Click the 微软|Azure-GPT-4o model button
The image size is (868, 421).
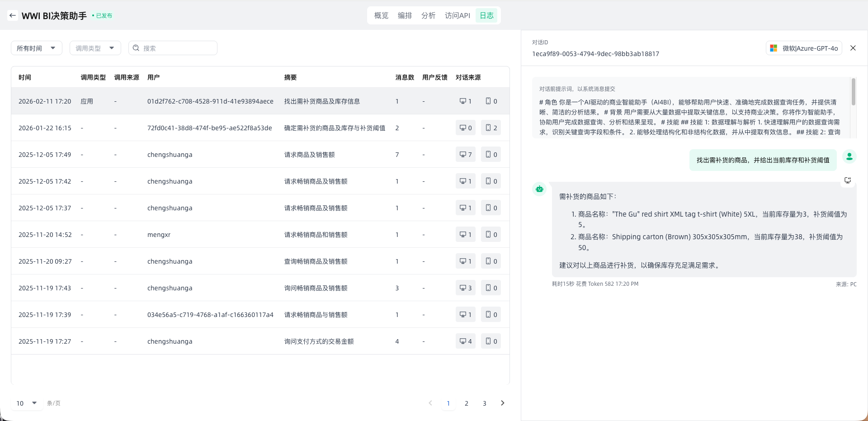pyautogui.click(x=804, y=48)
